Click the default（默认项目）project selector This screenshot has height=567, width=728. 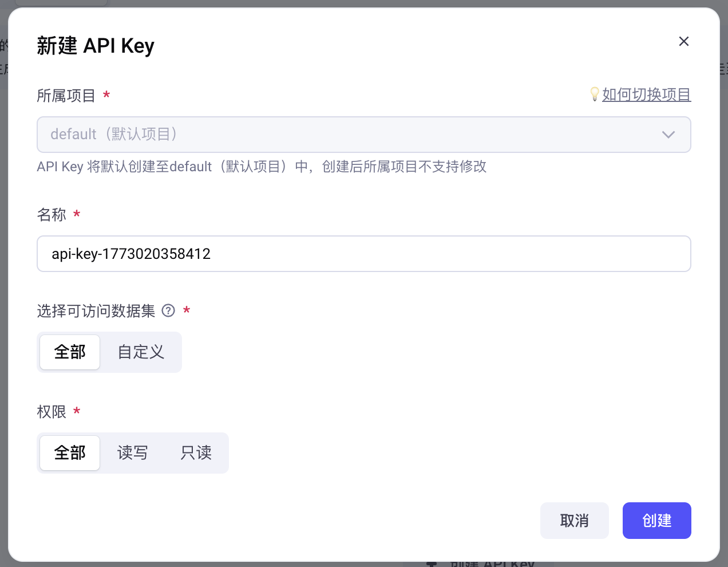point(364,135)
